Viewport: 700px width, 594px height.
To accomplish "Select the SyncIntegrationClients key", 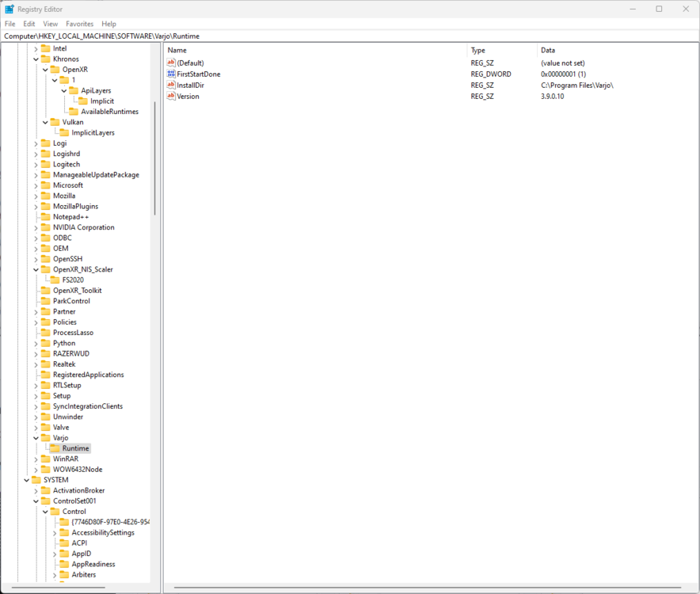I will coord(87,406).
